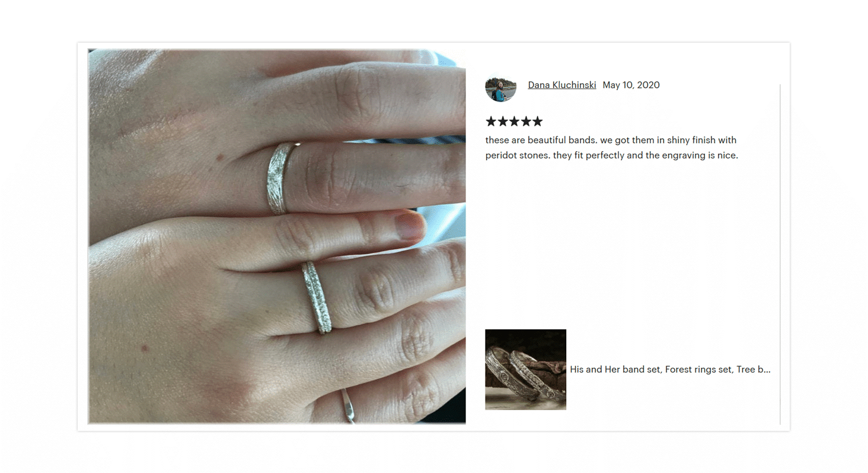Open Dana Kluchinski's round profile avatar
This screenshot has width=868, height=473.
(500, 87)
